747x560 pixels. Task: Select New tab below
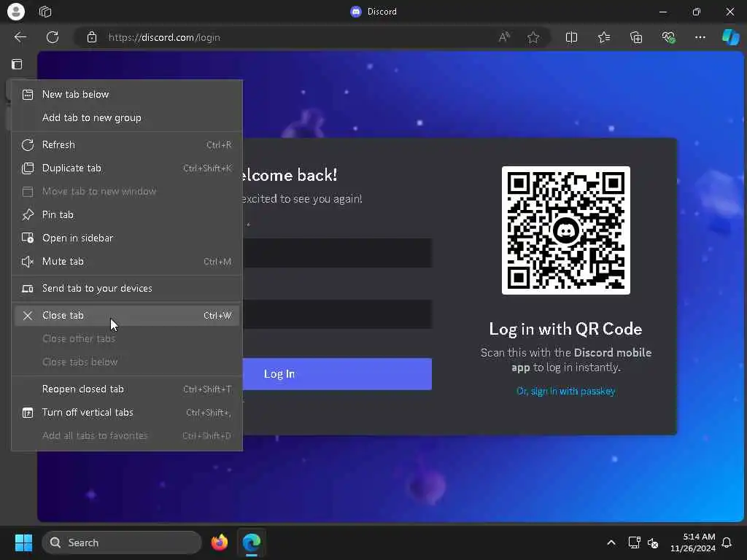pyautogui.click(x=127, y=94)
